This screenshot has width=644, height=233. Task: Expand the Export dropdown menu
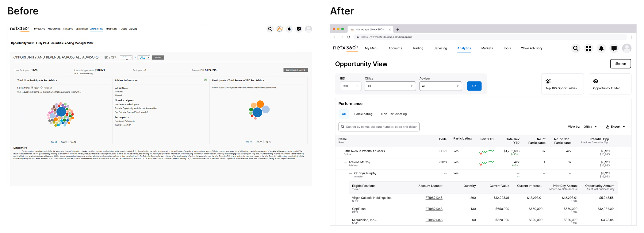click(x=615, y=127)
